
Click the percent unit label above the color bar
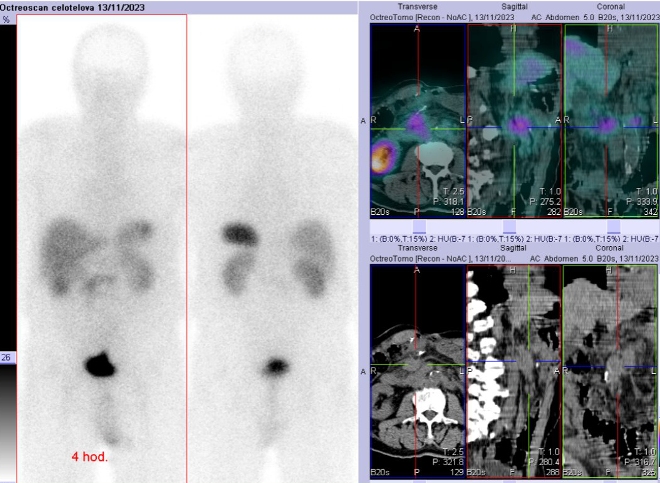tap(6, 20)
